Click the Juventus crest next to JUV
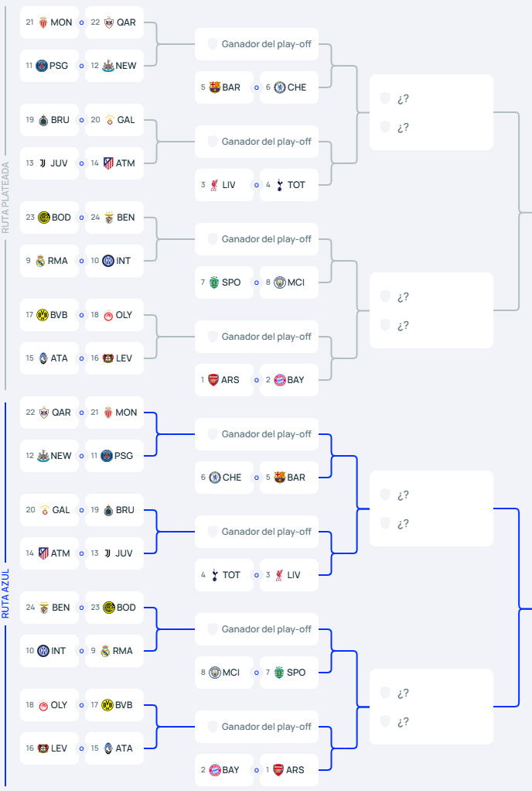 click(41, 163)
